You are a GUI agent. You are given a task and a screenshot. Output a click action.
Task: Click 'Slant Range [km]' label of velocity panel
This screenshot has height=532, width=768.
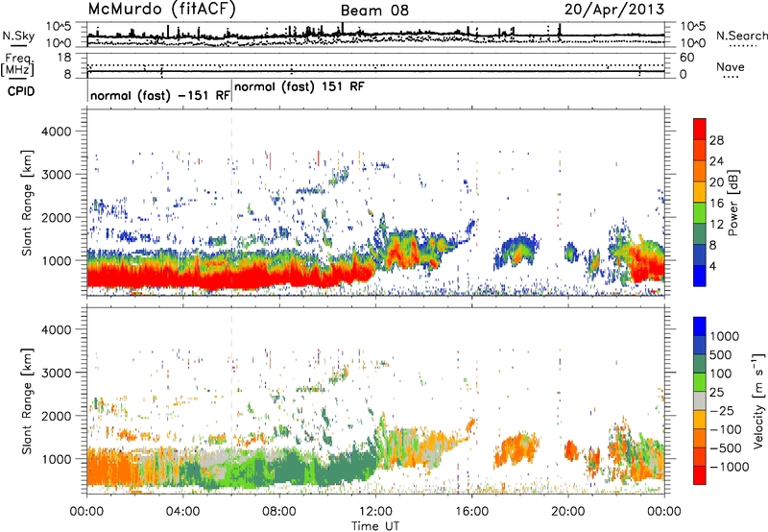point(27,401)
